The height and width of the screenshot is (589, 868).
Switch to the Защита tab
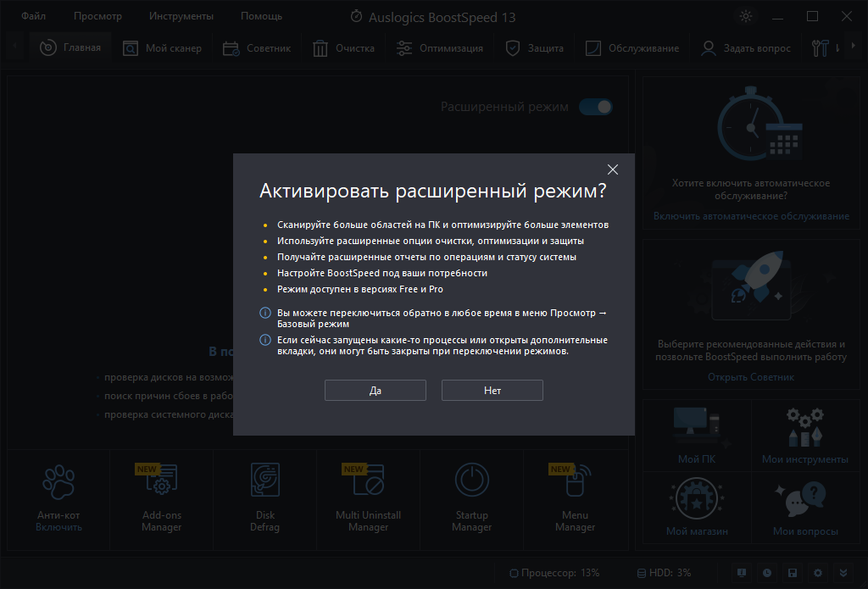tap(535, 48)
